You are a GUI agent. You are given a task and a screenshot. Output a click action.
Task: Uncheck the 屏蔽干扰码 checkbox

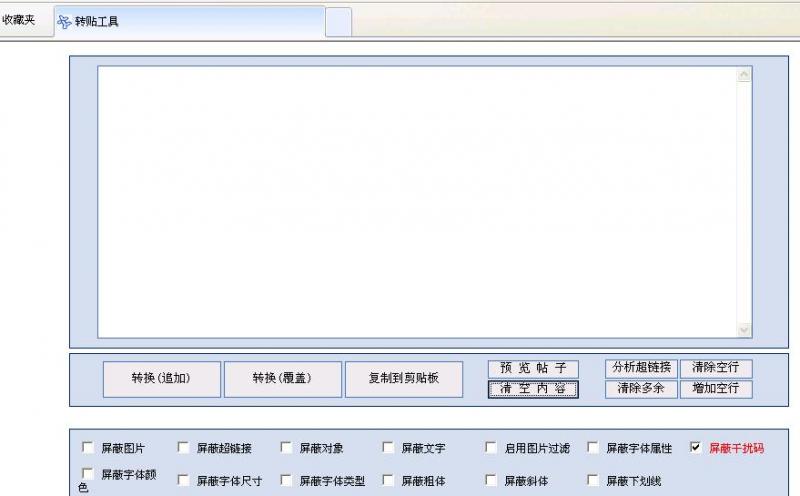click(696, 448)
